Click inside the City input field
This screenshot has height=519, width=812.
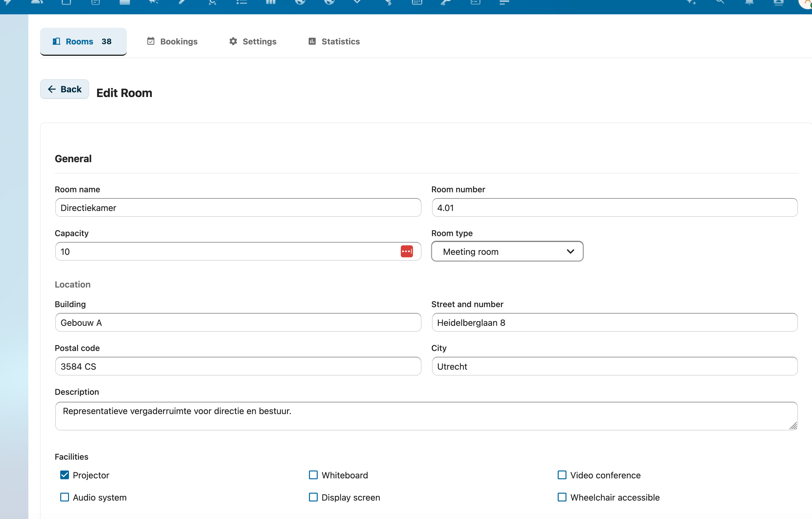614,366
